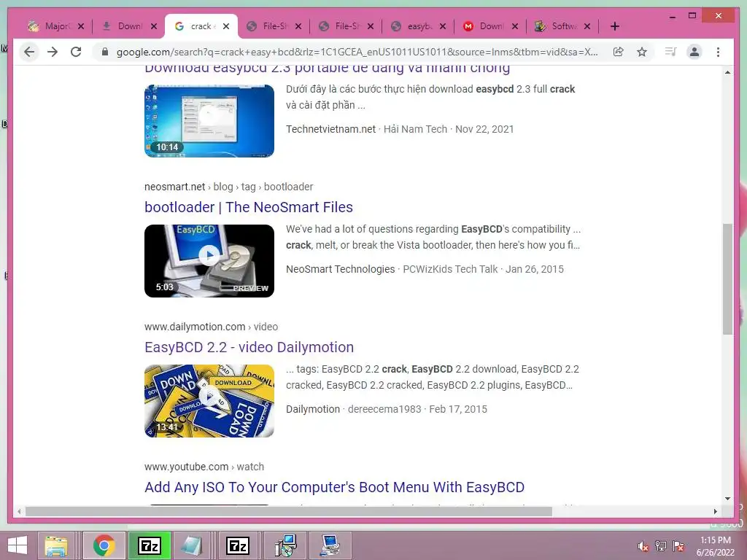Image resolution: width=747 pixels, height=560 pixels.
Task: Play the 10:14 Technetvietnam video thumbnail
Action: [x=209, y=121]
